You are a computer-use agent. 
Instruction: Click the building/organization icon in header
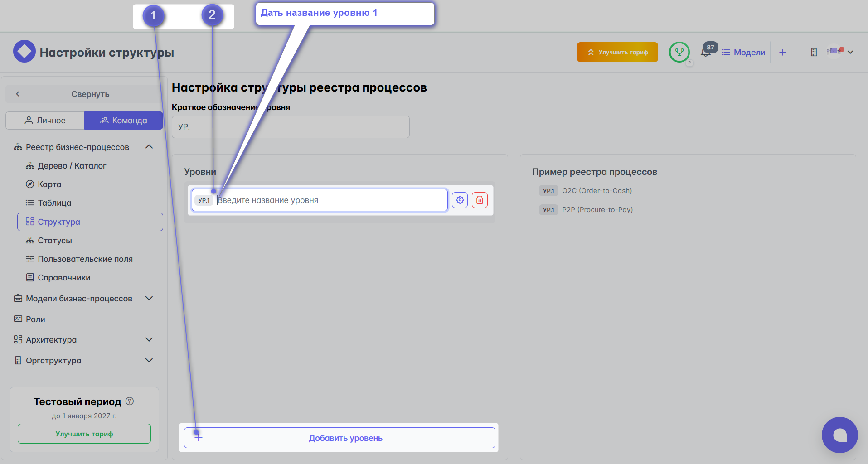click(814, 52)
